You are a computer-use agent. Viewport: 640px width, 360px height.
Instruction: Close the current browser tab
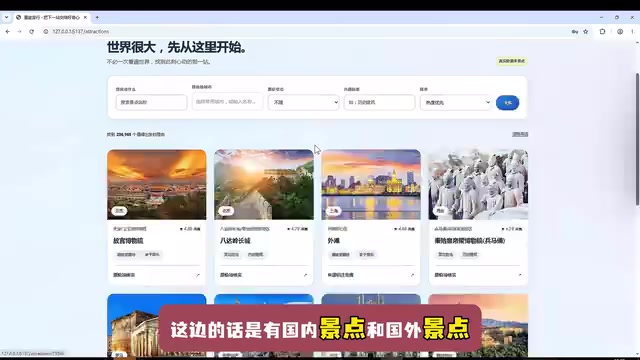(85, 18)
